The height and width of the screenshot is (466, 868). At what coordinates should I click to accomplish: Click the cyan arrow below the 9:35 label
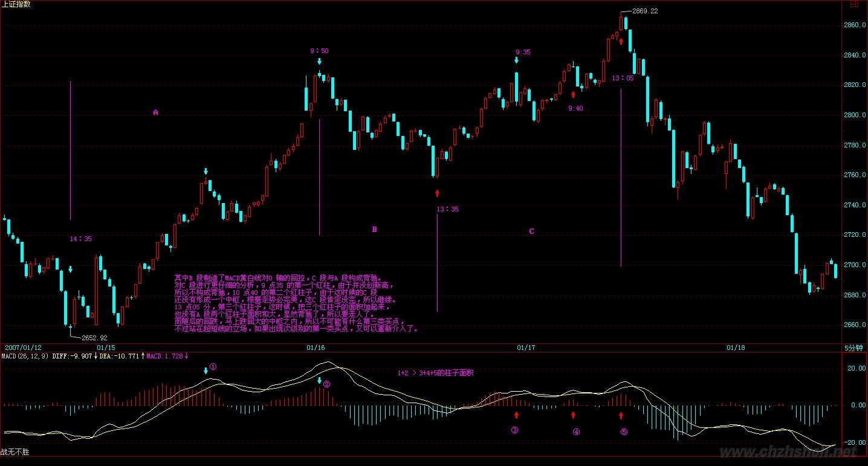pos(516,60)
